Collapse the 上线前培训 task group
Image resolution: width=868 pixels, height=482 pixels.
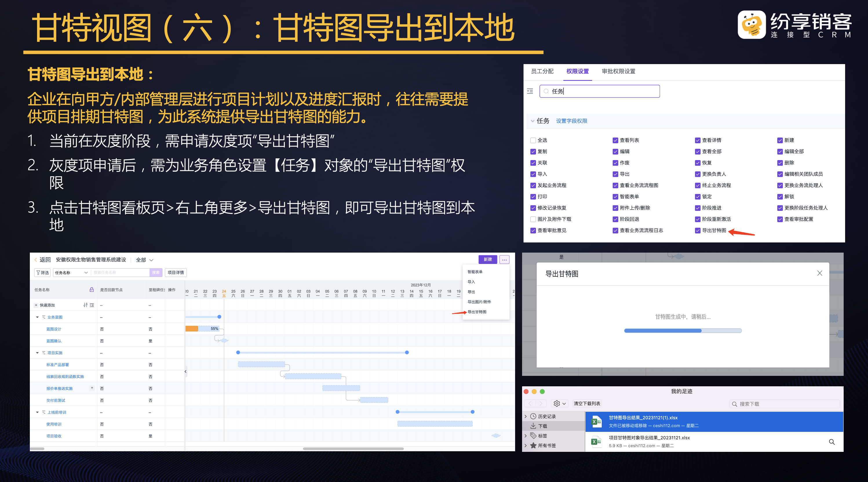[37, 412]
